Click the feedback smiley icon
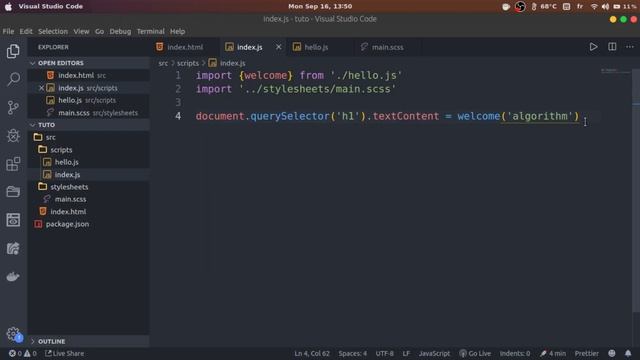The width and height of the screenshot is (640, 360). tap(612, 353)
